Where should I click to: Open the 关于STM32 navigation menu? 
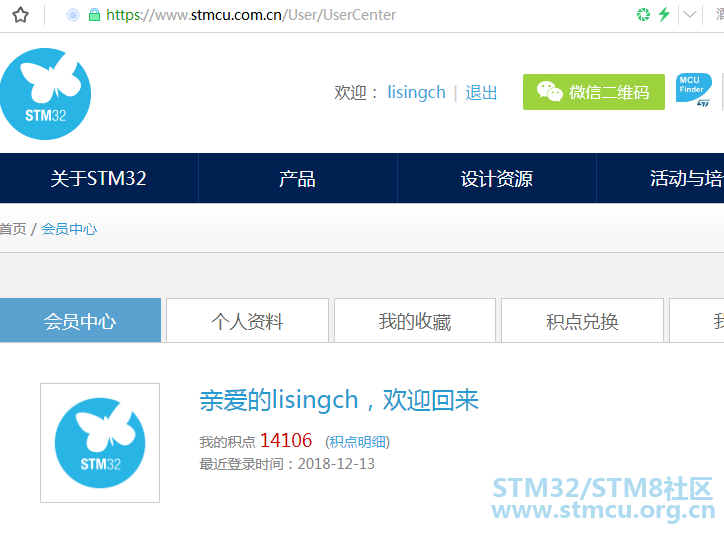[99, 178]
